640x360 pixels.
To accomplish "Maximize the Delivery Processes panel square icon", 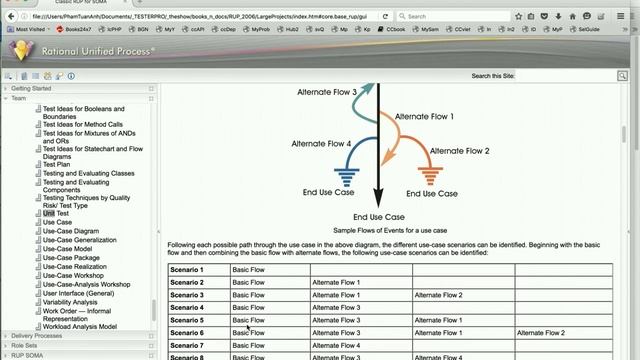I will click(151, 336).
